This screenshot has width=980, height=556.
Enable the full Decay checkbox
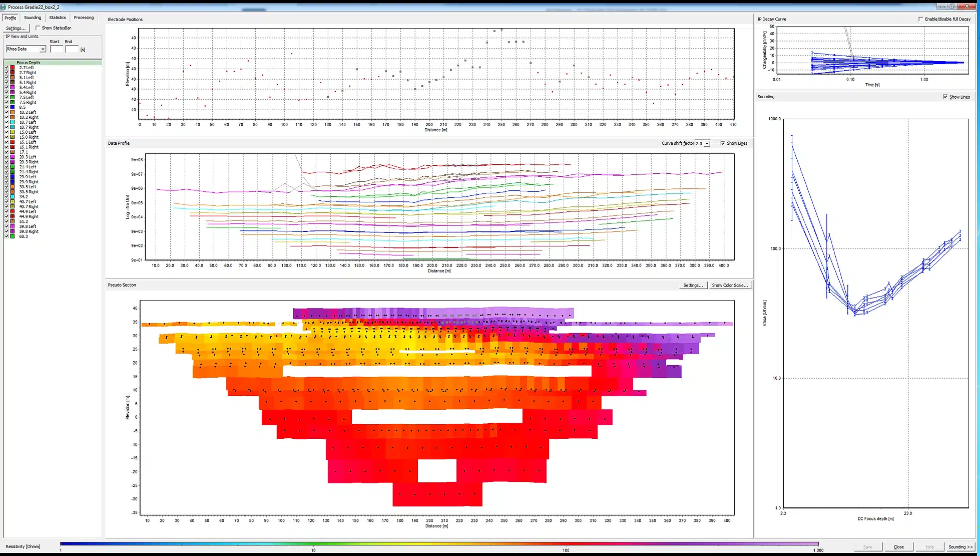(920, 19)
